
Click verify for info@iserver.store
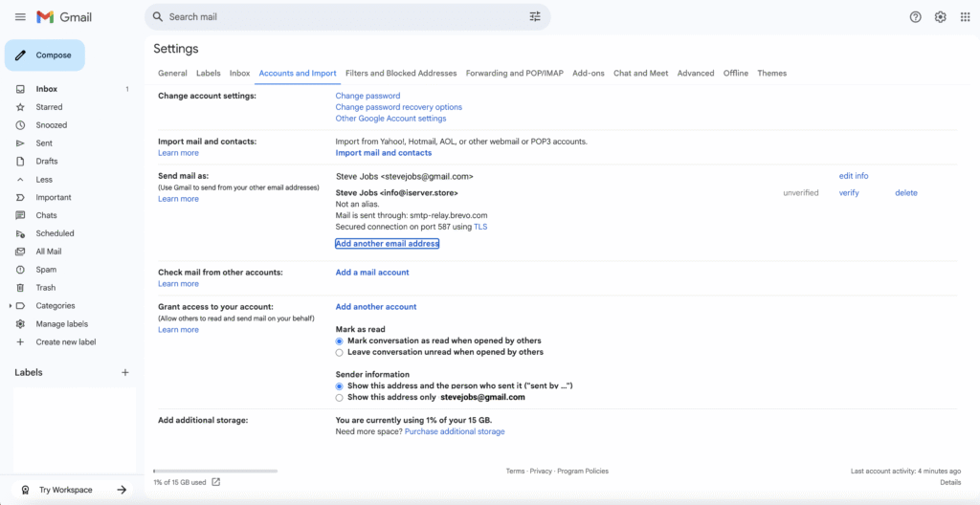pyautogui.click(x=849, y=192)
